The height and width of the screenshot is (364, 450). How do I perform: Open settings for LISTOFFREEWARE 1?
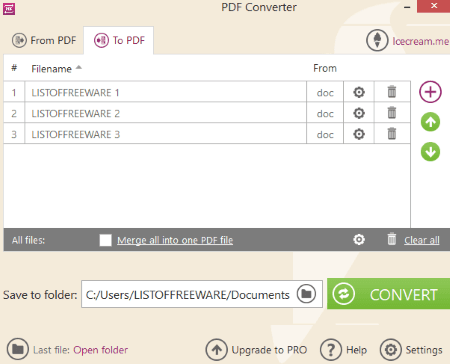[359, 92]
